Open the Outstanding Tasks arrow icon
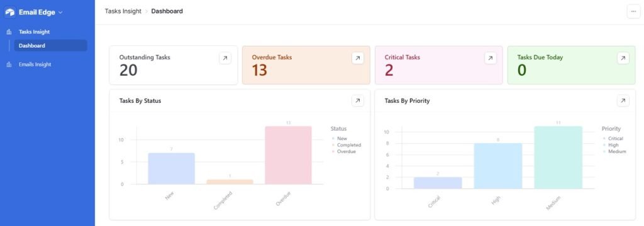 225,58
